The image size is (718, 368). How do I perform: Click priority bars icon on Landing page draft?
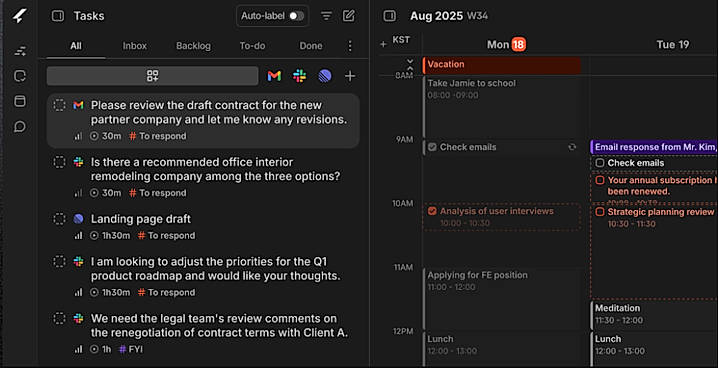(x=78, y=235)
